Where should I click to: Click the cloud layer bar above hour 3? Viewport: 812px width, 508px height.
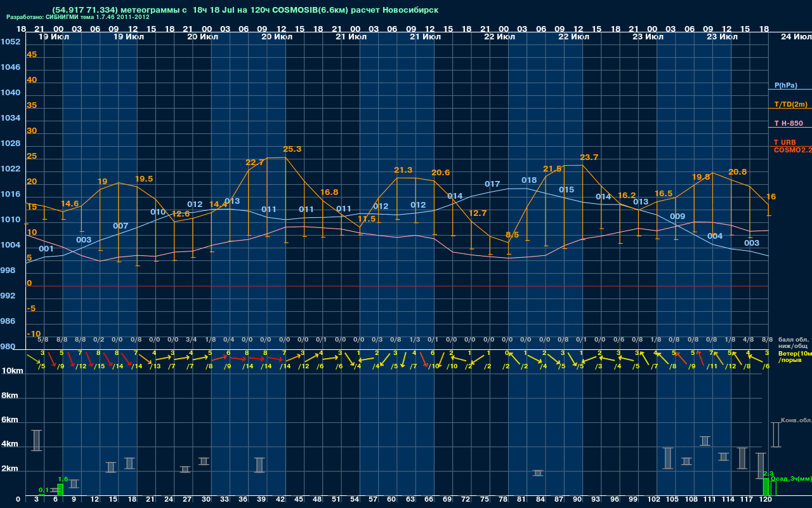[37, 441]
